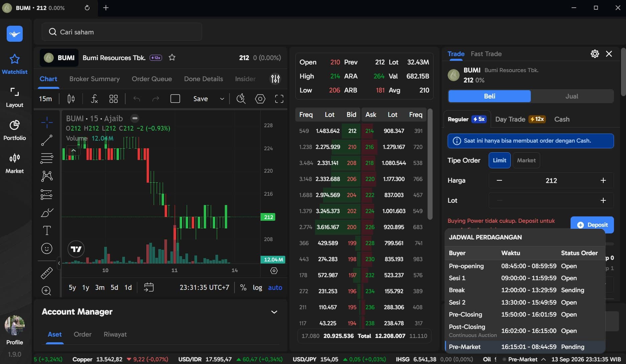Select the zoom-in chart tool
This screenshot has width=626, height=364.
tap(46, 291)
